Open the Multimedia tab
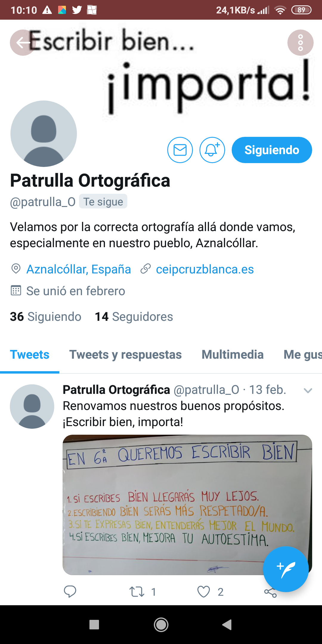The image size is (322, 644). [x=233, y=355]
